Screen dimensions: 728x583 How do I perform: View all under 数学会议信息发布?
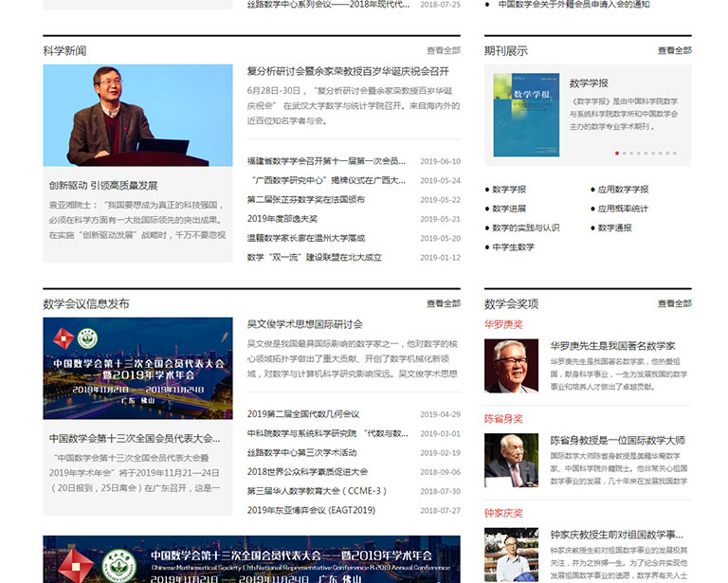click(x=443, y=303)
